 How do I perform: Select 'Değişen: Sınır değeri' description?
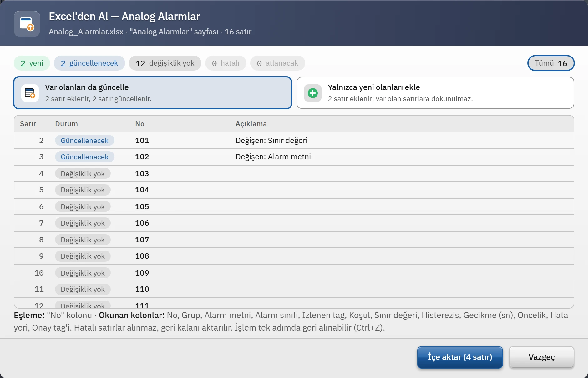271,141
